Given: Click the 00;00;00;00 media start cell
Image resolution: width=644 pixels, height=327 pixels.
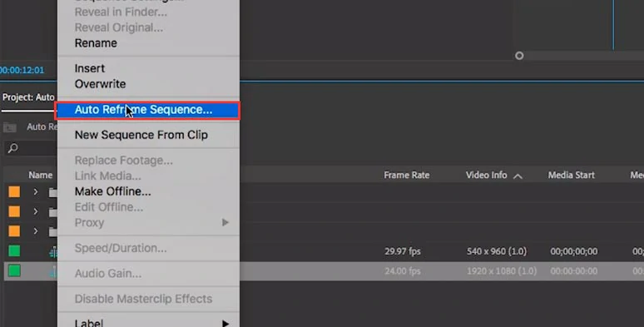Looking at the screenshot, I should 574,251.
